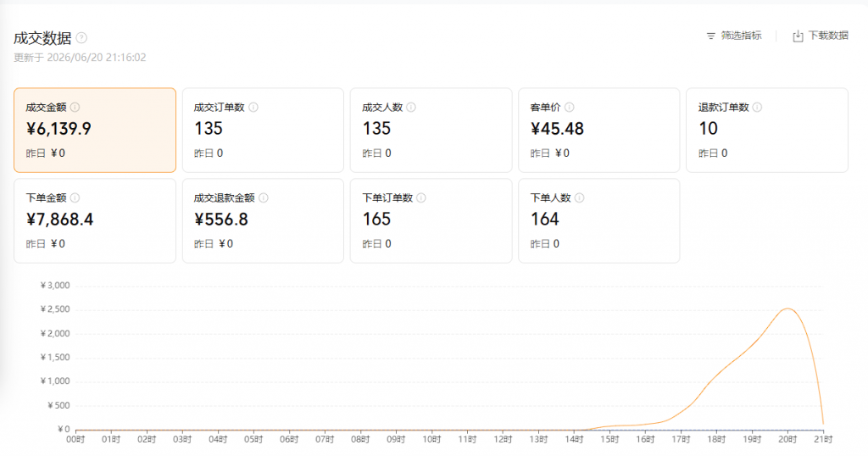Click info icon next to 成交退款金额

click(264, 198)
